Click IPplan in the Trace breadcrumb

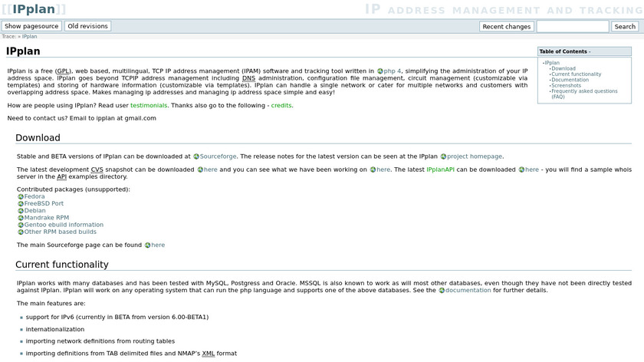point(30,37)
